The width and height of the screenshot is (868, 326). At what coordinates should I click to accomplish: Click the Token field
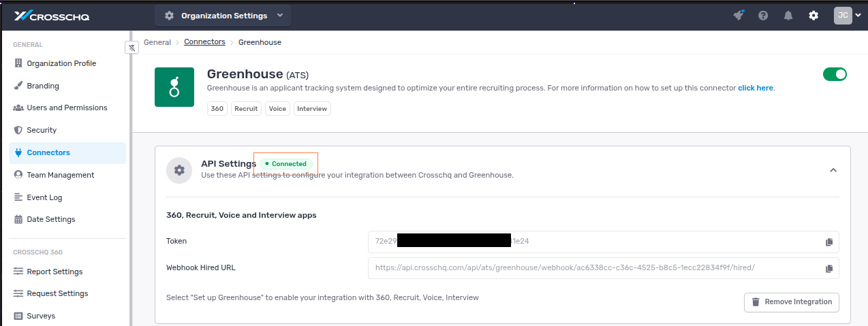pos(603,242)
